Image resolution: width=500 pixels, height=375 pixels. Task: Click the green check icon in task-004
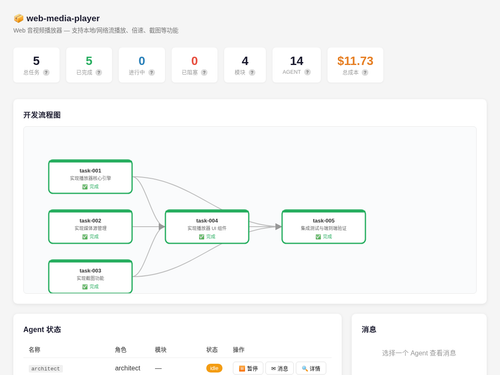(201, 237)
